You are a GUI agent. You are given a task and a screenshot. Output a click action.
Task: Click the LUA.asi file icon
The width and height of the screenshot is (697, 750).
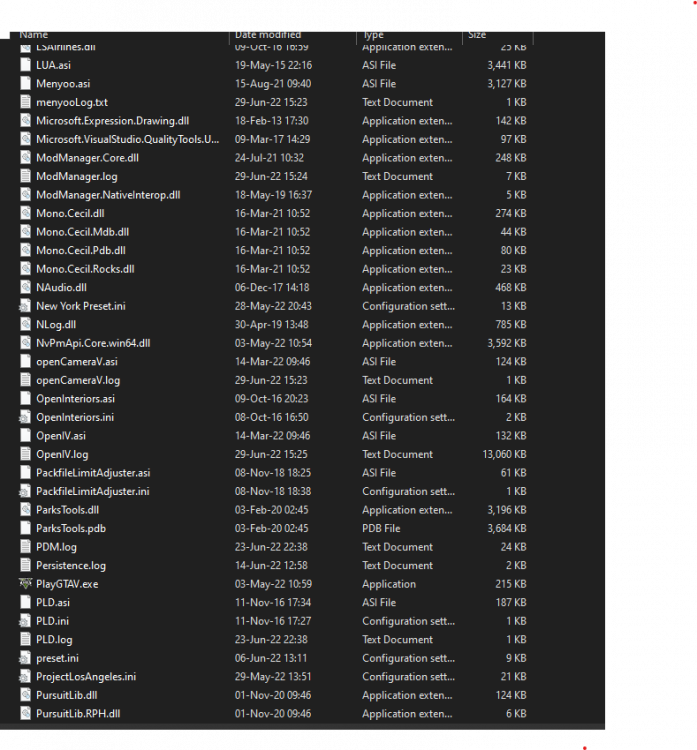click(25, 65)
